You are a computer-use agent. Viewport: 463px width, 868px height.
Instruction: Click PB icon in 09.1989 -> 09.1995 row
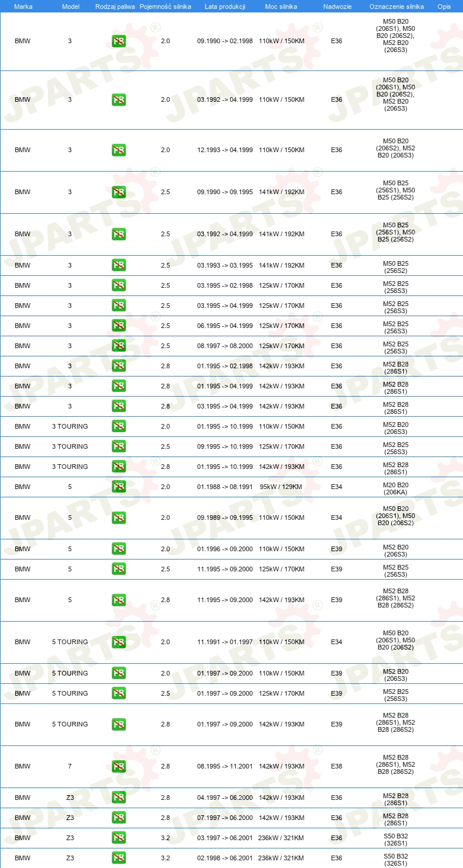pos(118,517)
